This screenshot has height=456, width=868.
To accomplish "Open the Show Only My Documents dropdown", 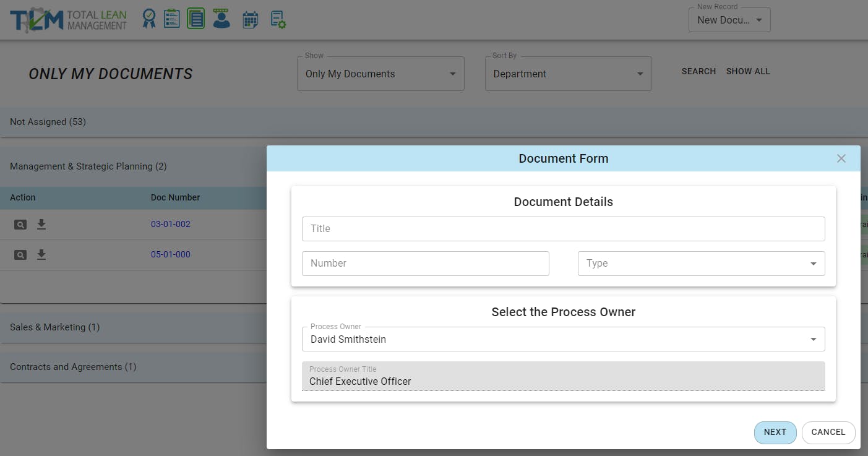I will 380,74.
